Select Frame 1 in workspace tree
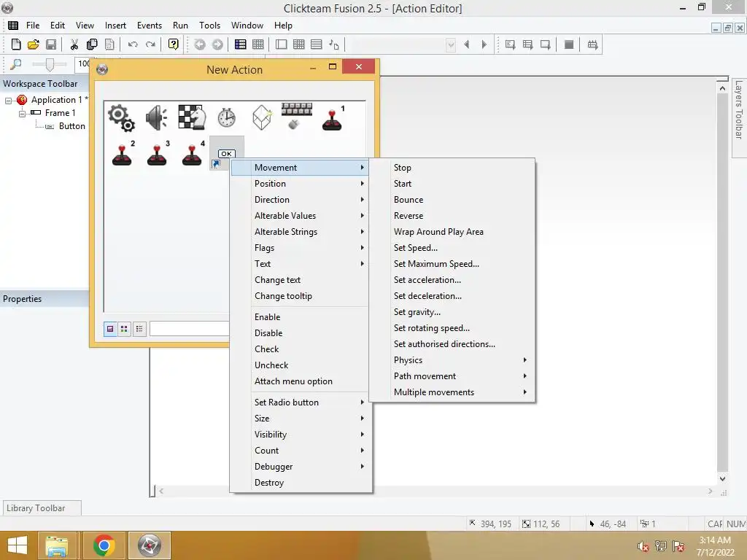Viewport: 747px width, 560px height. point(60,113)
